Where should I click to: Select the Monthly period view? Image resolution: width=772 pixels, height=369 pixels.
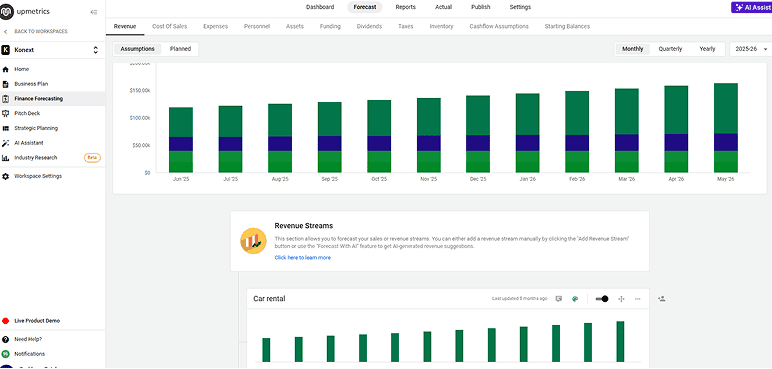click(x=633, y=49)
